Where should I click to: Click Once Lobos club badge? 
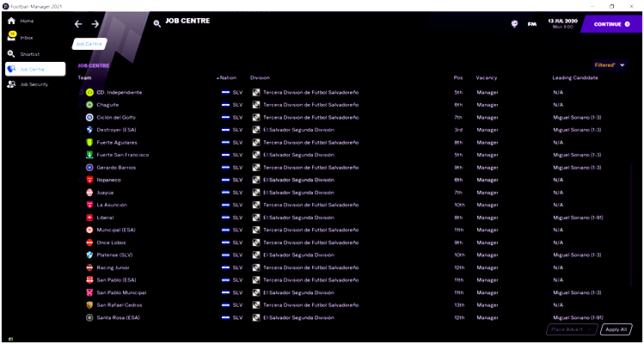(89, 243)
